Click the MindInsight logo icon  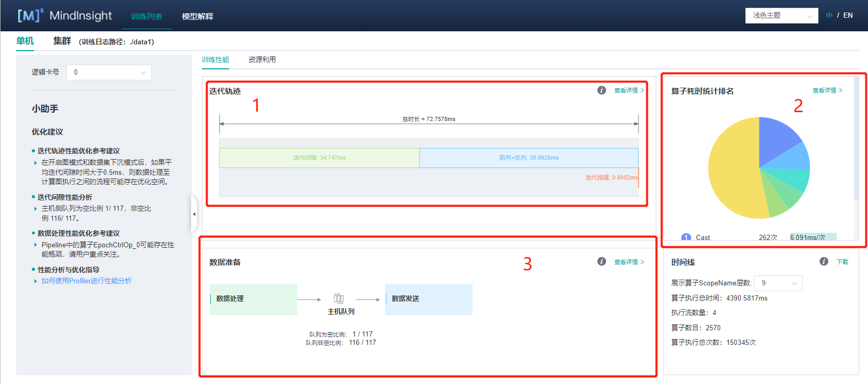pos(30,15)
